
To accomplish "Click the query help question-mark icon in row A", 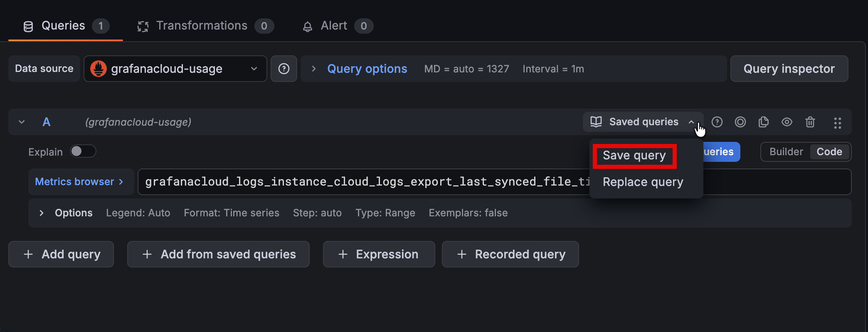I will (717, 122).
